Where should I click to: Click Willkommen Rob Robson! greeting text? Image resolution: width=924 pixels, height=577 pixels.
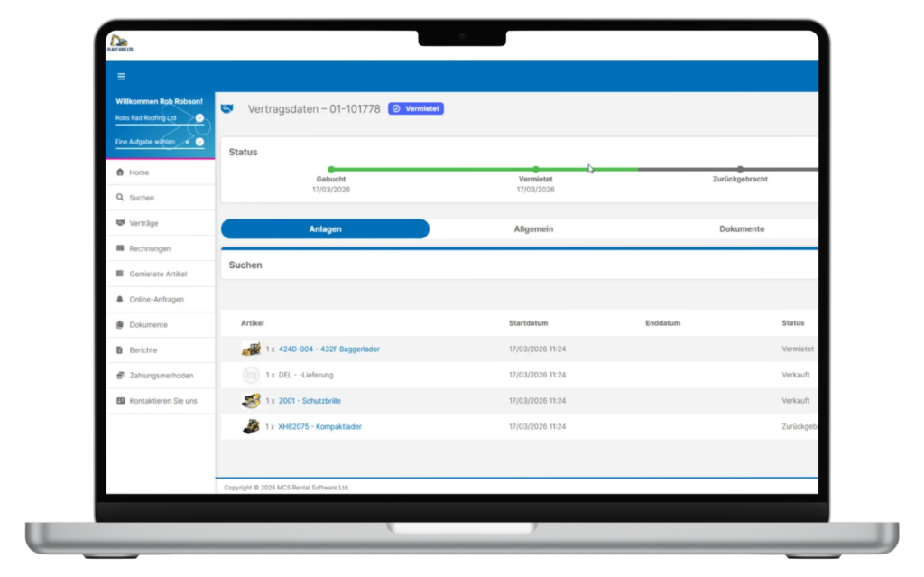159,101
